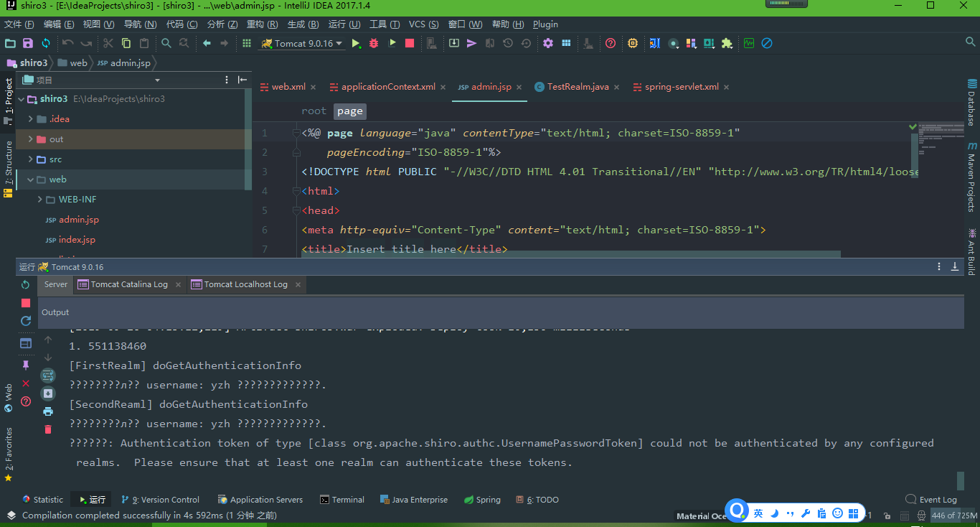
Task: Print console output with printer icon
Action: pos(48,411)
